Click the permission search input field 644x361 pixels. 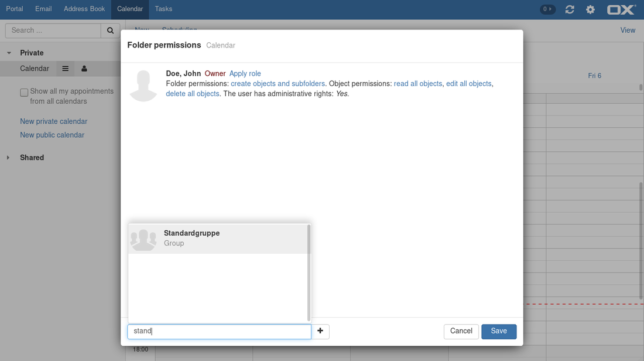click(x=219, y=331)
